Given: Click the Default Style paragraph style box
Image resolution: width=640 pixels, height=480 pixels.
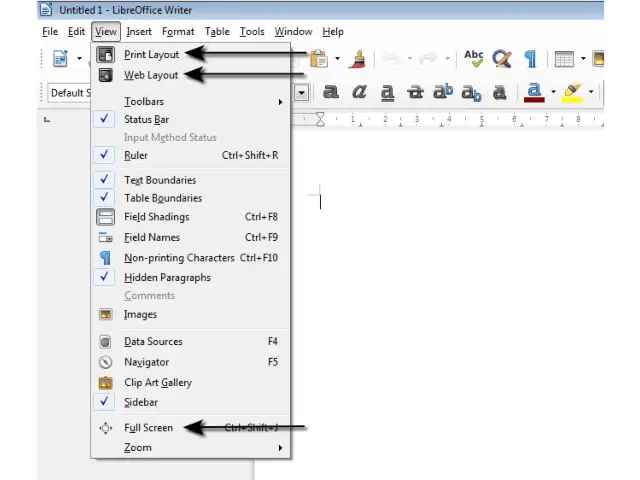Looking at the screenshot, I should tap(70, 93).
